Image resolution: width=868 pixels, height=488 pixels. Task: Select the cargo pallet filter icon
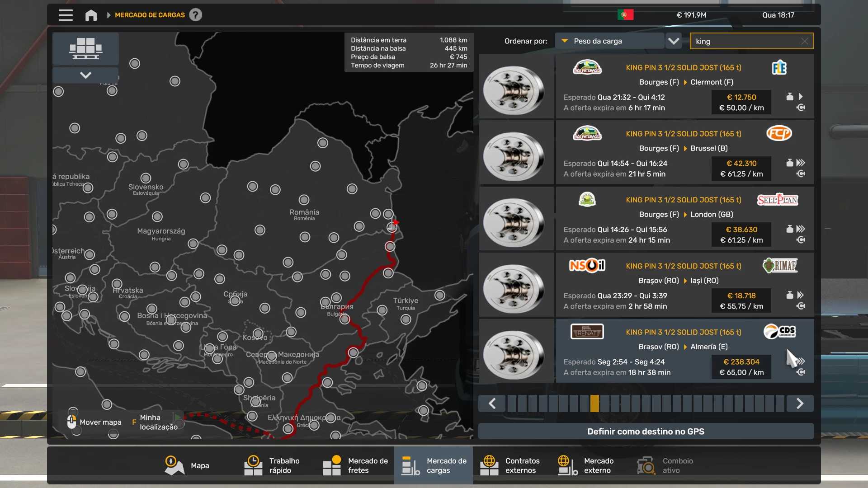pos(85,48)
